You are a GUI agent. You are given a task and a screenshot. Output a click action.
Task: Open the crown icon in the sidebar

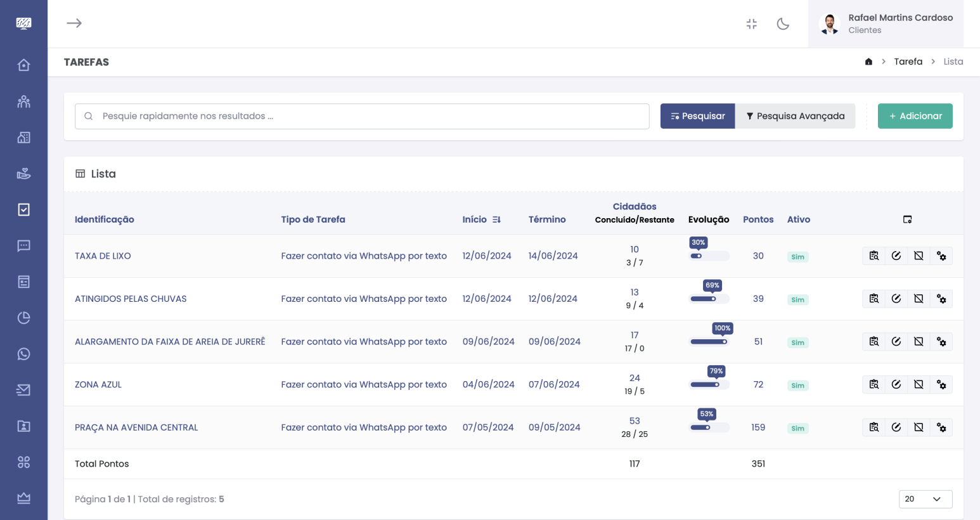coord(23,498)
